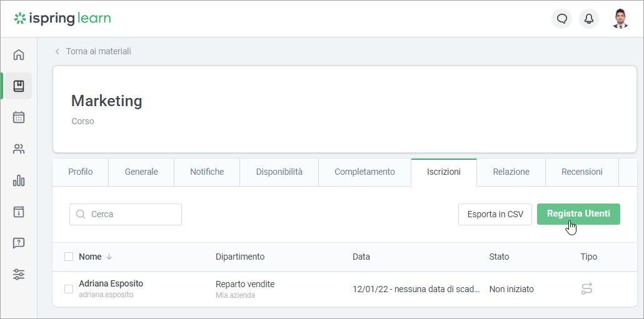Click the user profile avatar

pos(620,19)
